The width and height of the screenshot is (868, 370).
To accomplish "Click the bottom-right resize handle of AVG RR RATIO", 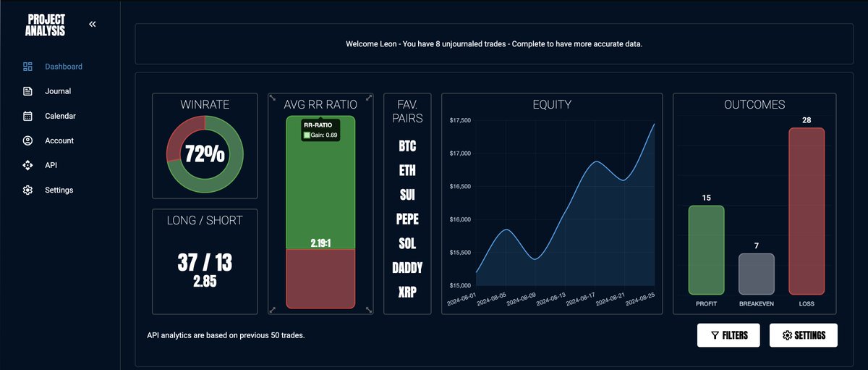I will point(369,310).
